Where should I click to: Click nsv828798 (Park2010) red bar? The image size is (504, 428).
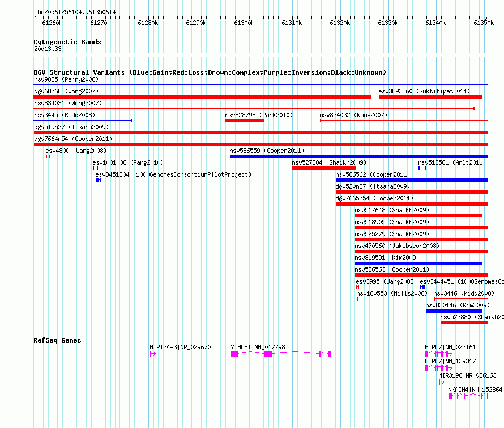245,121
